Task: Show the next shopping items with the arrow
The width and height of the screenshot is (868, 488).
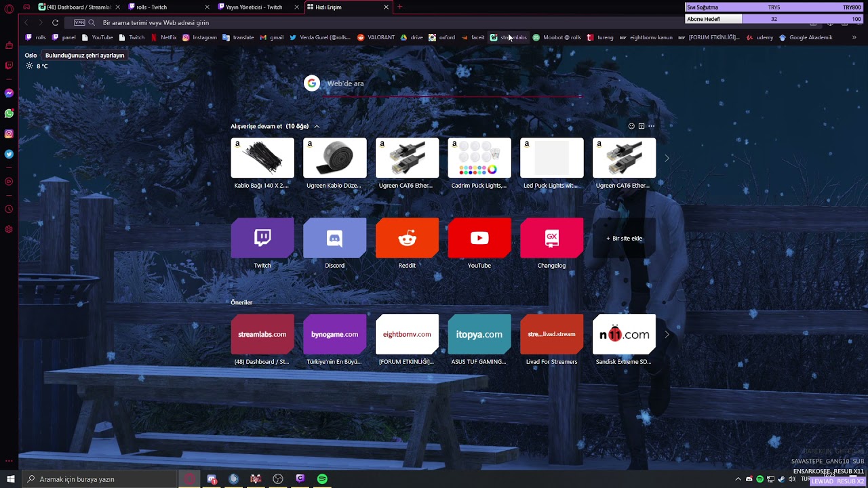Action: (x=667, y=158)
